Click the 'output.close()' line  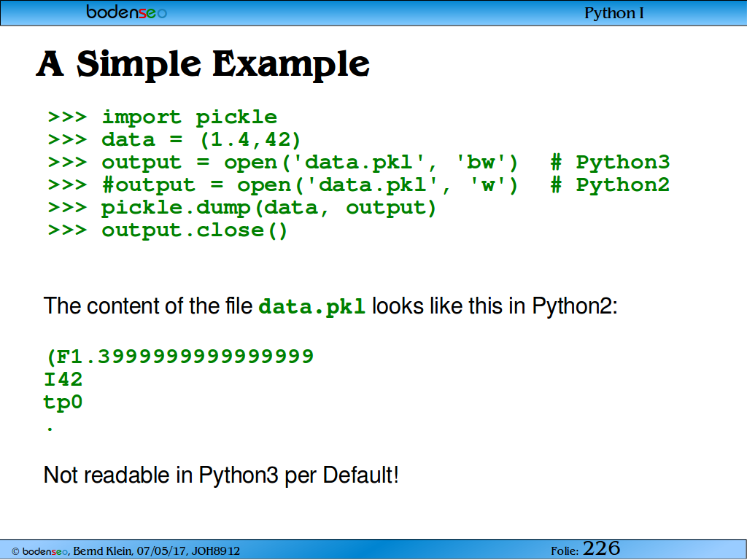tap(169, 231)
